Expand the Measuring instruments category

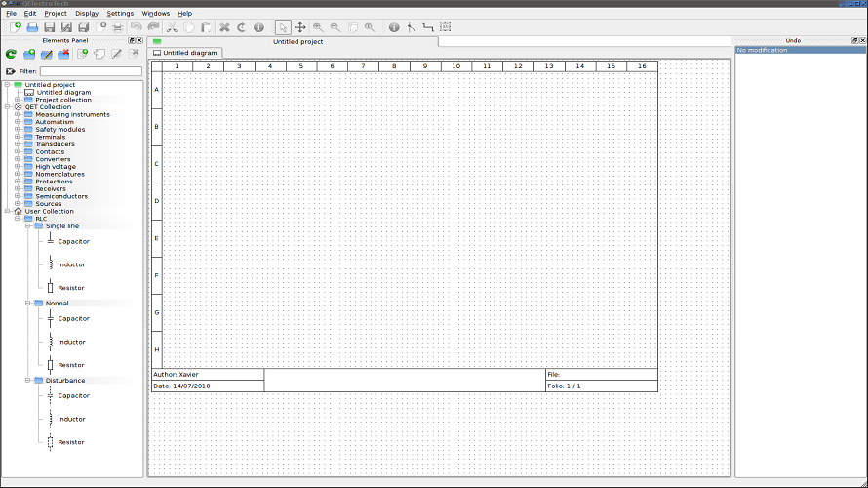point(18,115)
